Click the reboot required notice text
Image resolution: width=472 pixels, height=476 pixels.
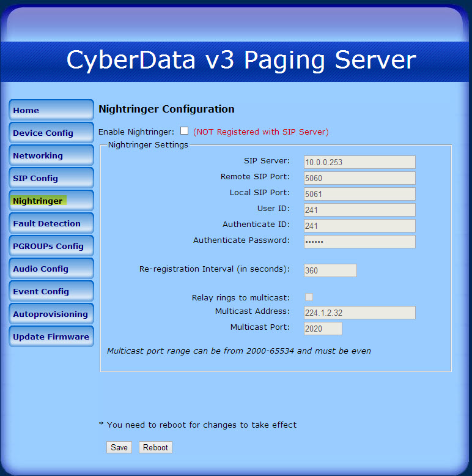pyautogui.click(x=197, y=425)
